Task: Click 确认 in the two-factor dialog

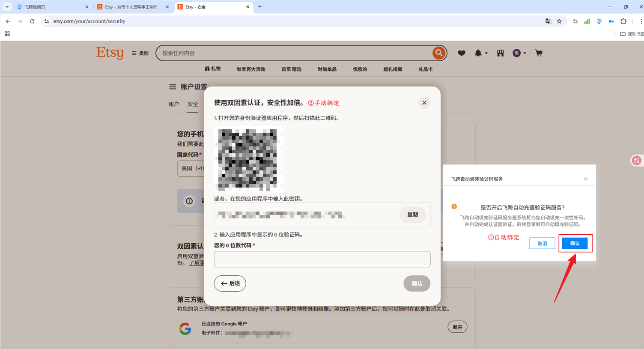Action: coord(417,283)
